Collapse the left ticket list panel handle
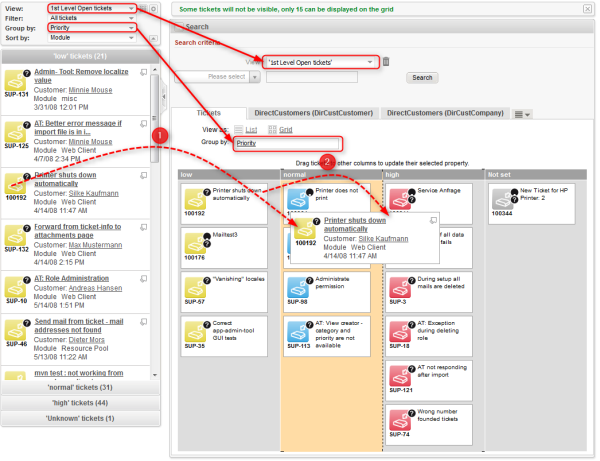 pyautogui.click(x=164, y=97)
